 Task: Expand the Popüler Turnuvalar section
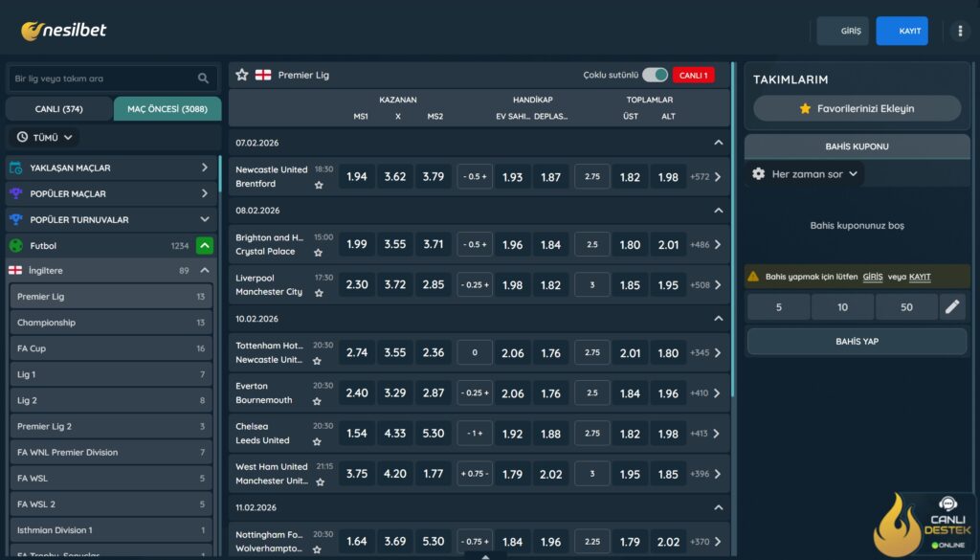point(205,219)
